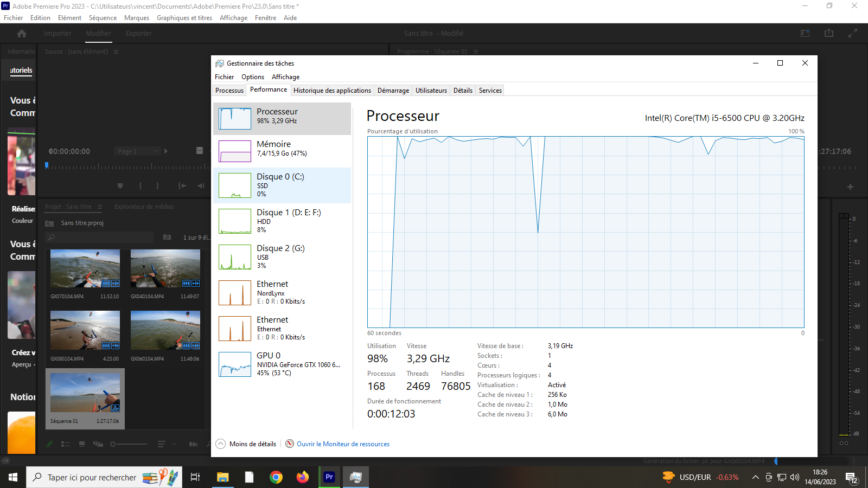Open the Explorateur de médias tab

coord(144,207)
